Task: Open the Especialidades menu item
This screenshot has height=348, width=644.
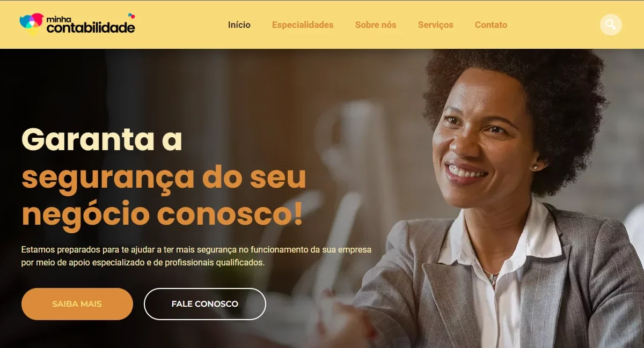Action: (x=303, y=25)
